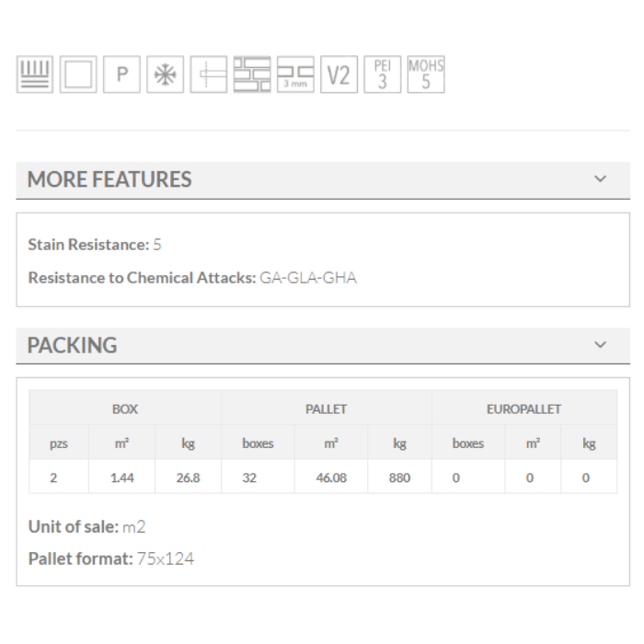The width and height of the screenshot is (644, 644).
Task: Click the V2 shade variation icon
Action: click(x=339, y=75)
